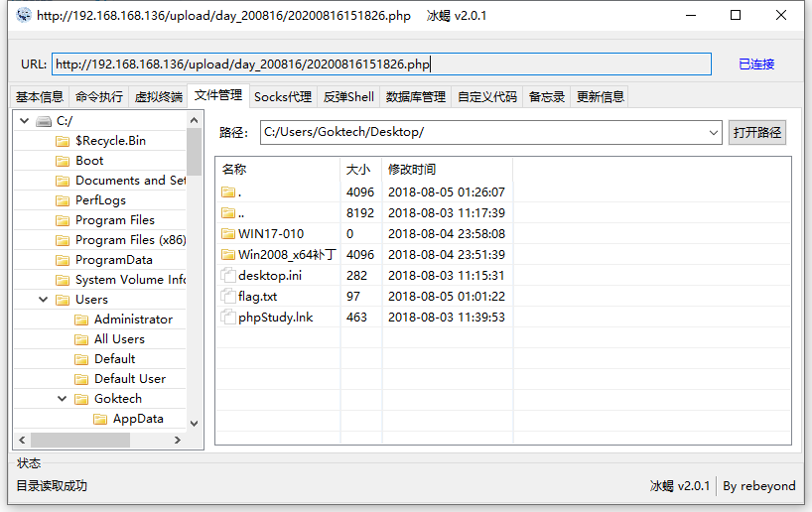
Task: Click the 已连接 status link
Action: click(x=756, y=64)
